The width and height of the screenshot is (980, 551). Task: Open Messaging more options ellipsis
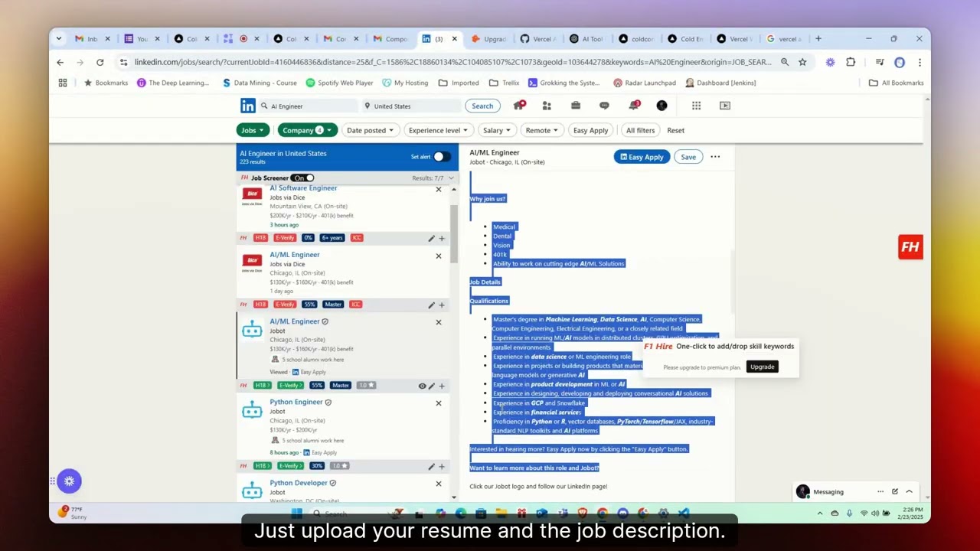[x=880, y=491]
